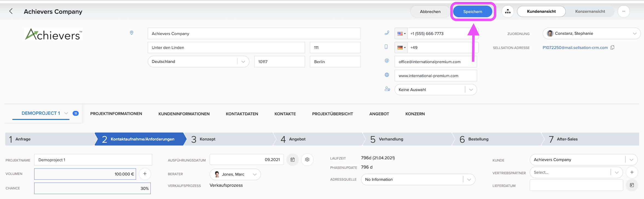
Task: Click the street field Unter den Linden
Action: pos(226,48)
